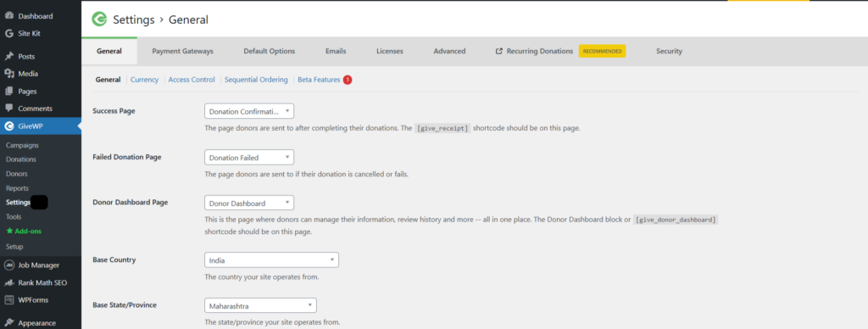The width and height of the screenshot is (868, 329).
Task: Expand the Donor Dashboard Page dropdown
Action: [249, 204]
